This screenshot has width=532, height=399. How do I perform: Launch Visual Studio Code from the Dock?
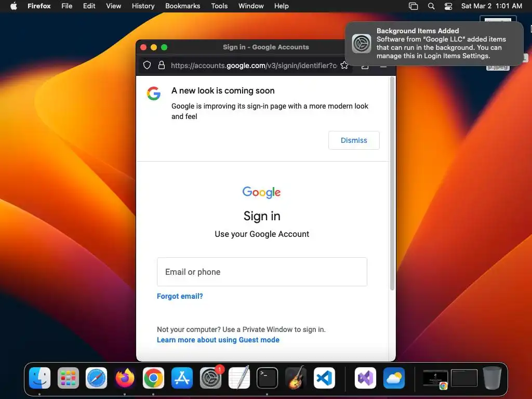point(324,378)
